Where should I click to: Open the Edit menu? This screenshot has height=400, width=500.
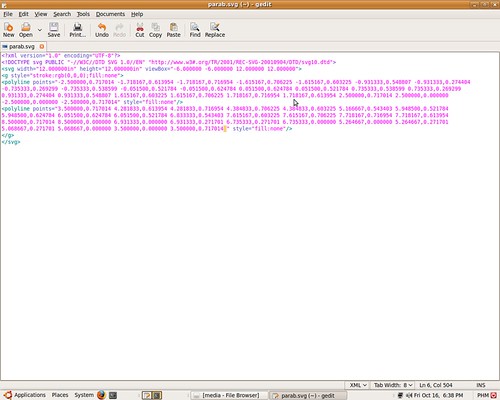click(x=23, y=14)
